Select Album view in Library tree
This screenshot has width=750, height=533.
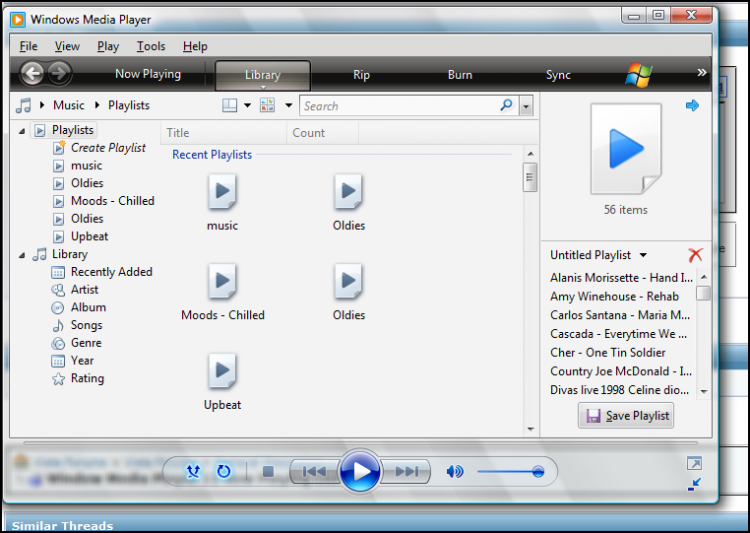pyautogui.click(x=88, y=307)
